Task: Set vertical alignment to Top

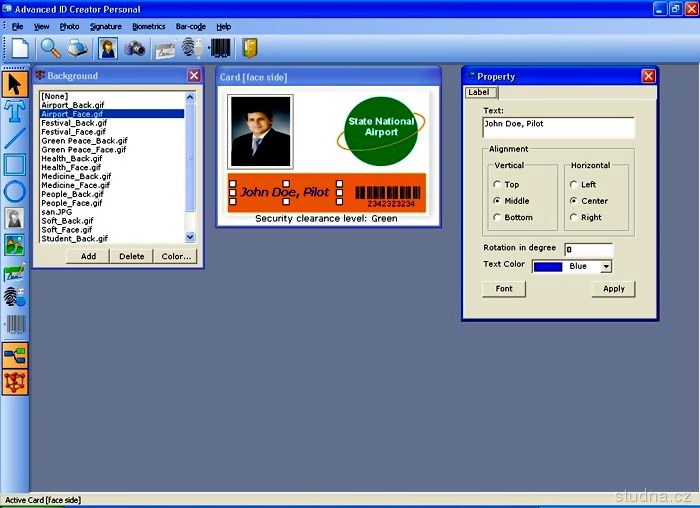Action: click(498, 185)
